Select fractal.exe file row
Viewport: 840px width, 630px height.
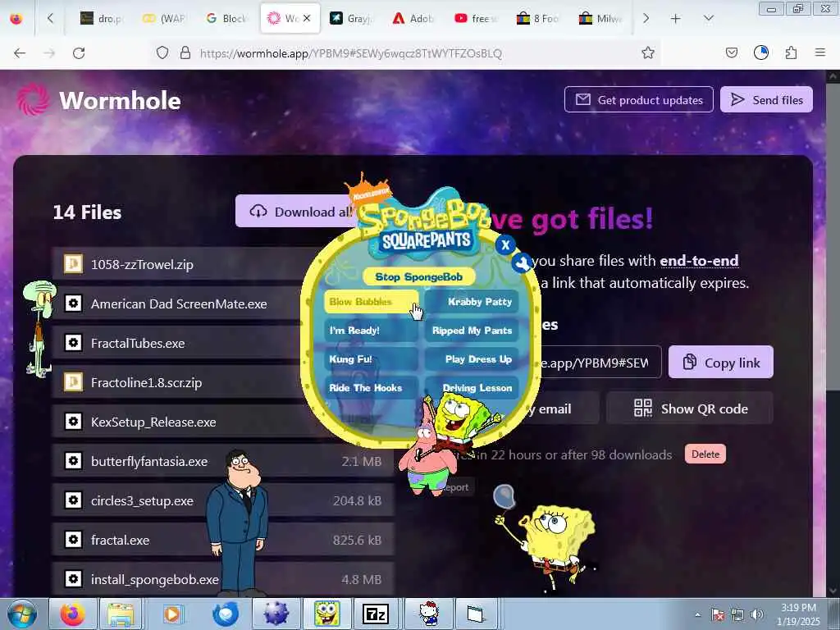click(223, 540)
